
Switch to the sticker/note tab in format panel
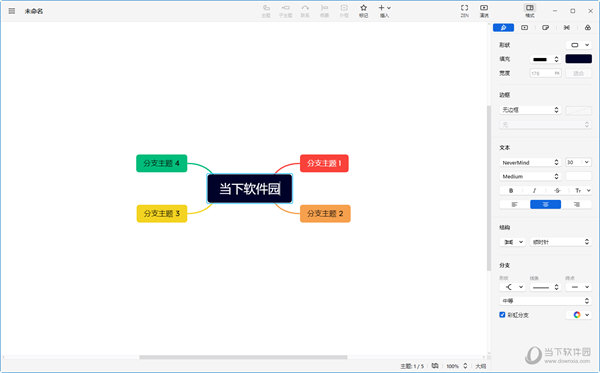tap(546, 28)
